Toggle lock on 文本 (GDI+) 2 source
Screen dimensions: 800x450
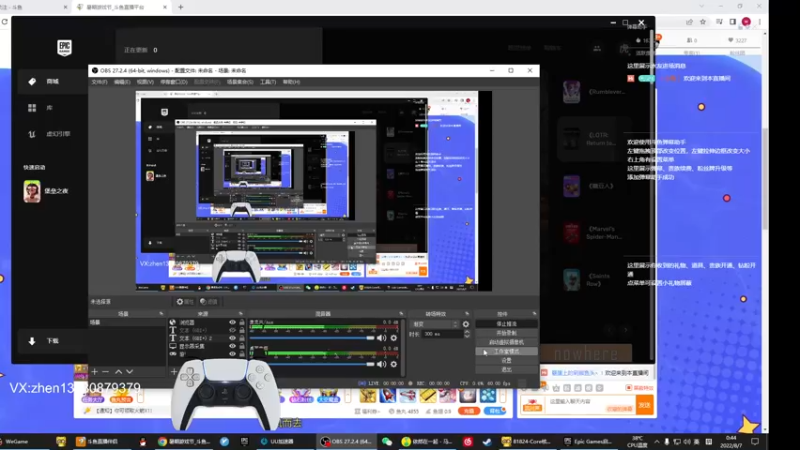click(x=242, y=338)
